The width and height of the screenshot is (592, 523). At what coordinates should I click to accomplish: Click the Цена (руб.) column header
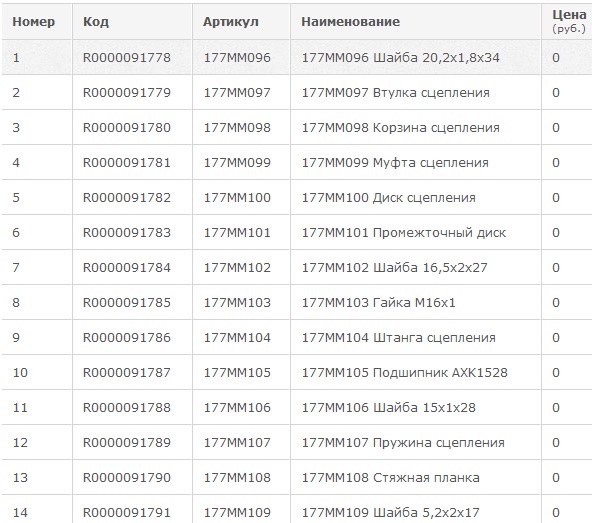(569, 21)
